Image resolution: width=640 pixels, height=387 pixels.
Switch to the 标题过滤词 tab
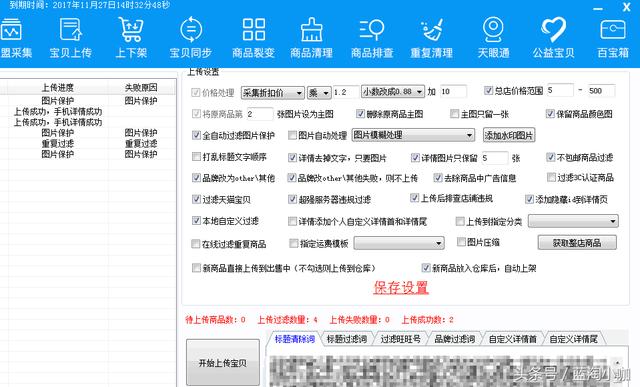click(x=347, y=339)
